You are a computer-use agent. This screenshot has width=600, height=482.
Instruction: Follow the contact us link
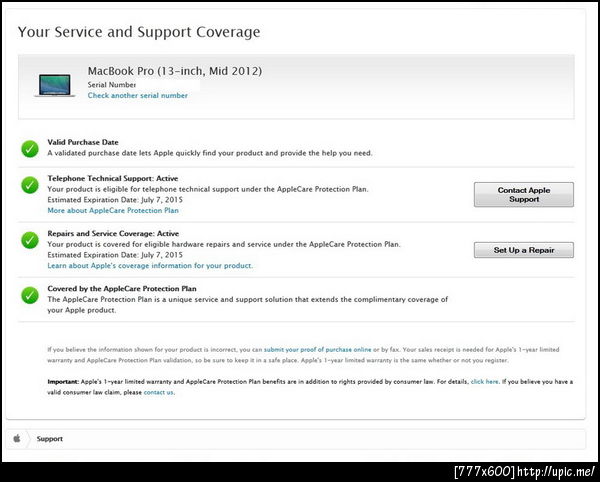coord(159,392)
